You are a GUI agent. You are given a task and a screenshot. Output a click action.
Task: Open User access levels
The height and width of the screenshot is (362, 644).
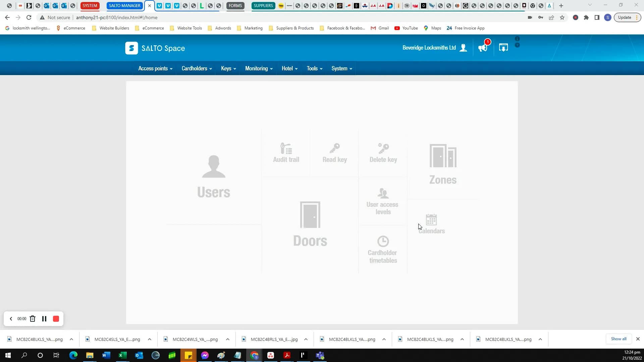[382, 201]
